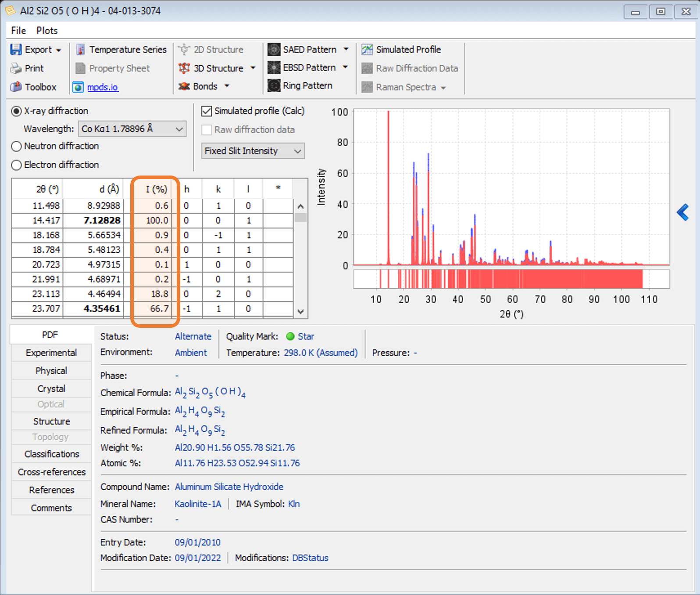Switch to the Structure tab
Image resolution: width=700 pixels, height=595 pixels.
click(51, 421)
